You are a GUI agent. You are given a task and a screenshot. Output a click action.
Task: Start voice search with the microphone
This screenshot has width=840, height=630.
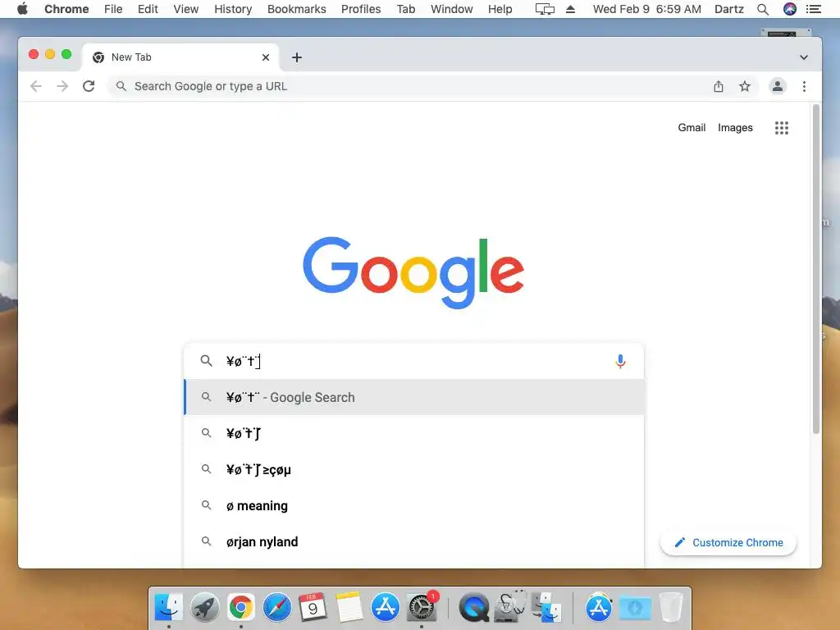click(620, 361)
